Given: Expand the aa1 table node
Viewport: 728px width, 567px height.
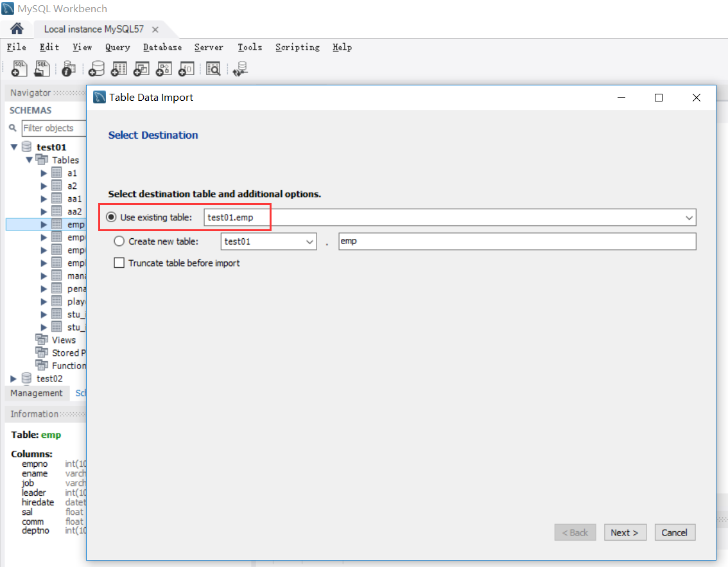Looking at the screenshot, I should (44, 199).
